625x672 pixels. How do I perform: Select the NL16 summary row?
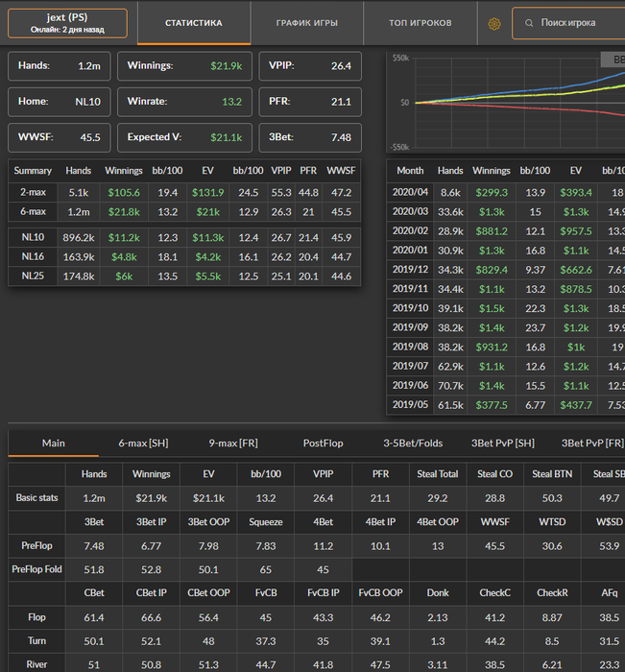coord(184,256)
